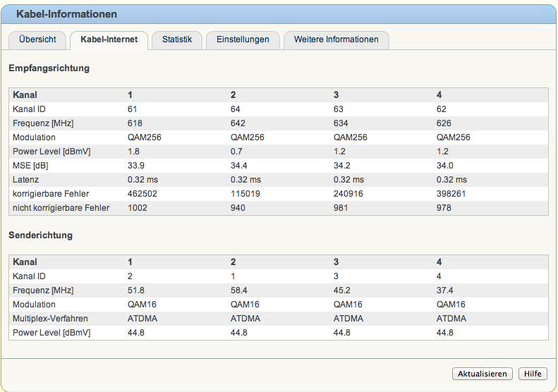Select the Senderichtung section heading
The width and height of the screenshot is (558, 392).
click(x=40, y=235)
